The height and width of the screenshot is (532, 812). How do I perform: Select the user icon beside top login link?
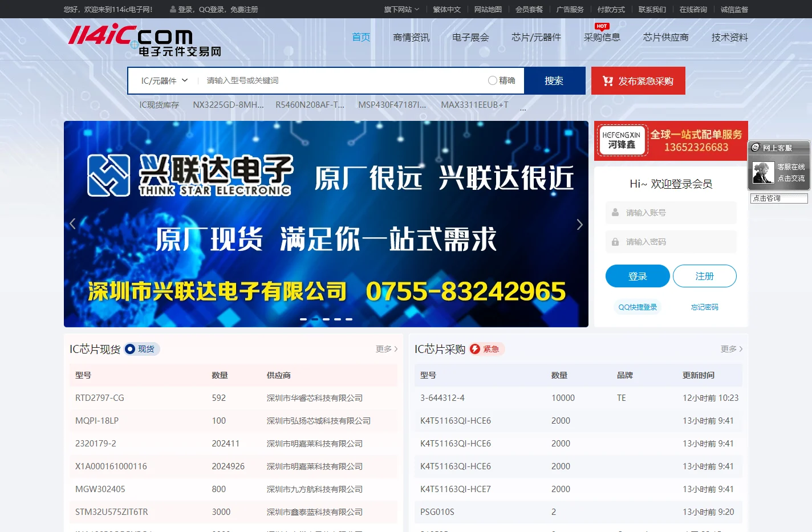173,10
